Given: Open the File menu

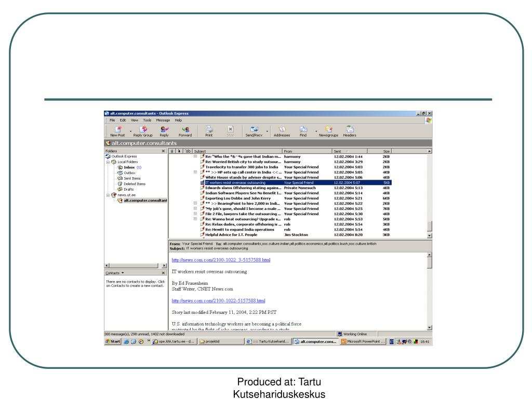Looking at the screenshot, I should [x=112, y=120].
